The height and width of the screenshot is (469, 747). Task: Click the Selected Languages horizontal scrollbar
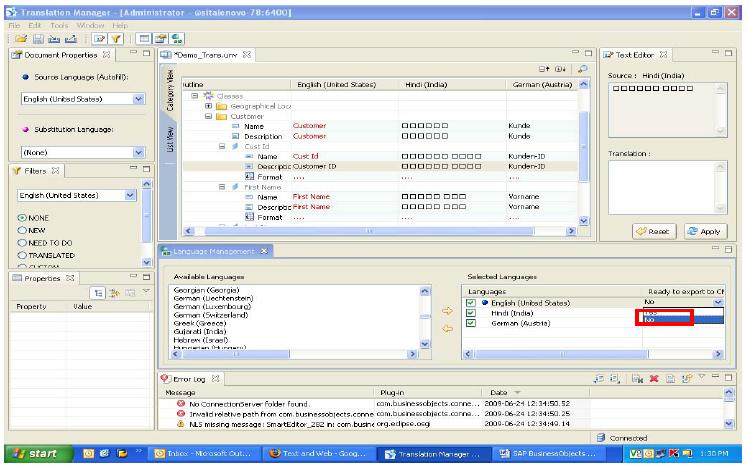point(593,354)
